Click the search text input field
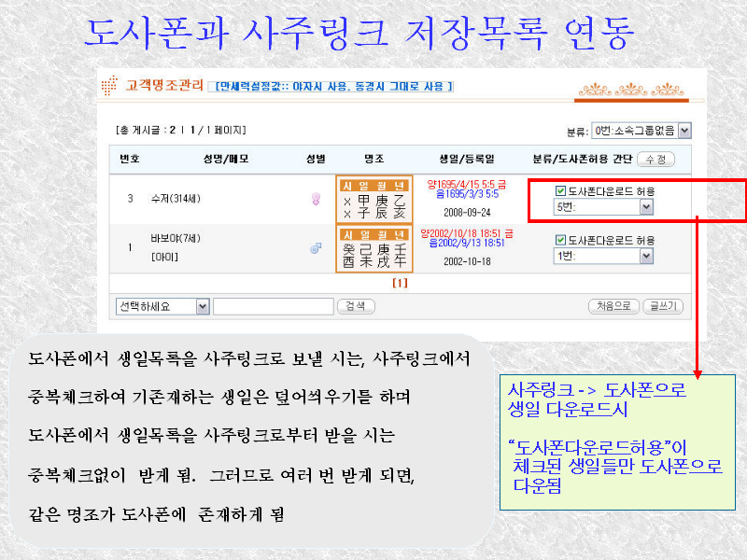Image resolution: width=747 pixels, height=560 pixels. (274, 306)
